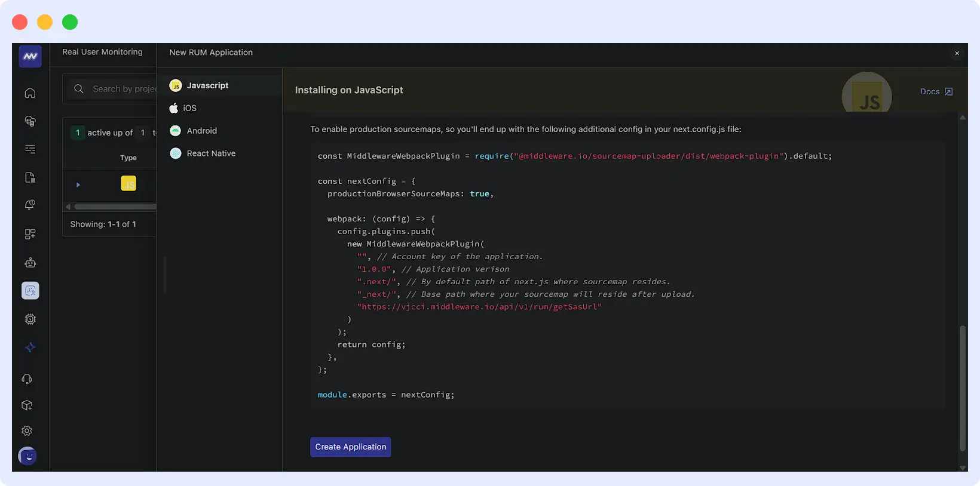This screenshot has width=980, height=486.
Task: Open the headset support icon
Action: pos(27,379)
